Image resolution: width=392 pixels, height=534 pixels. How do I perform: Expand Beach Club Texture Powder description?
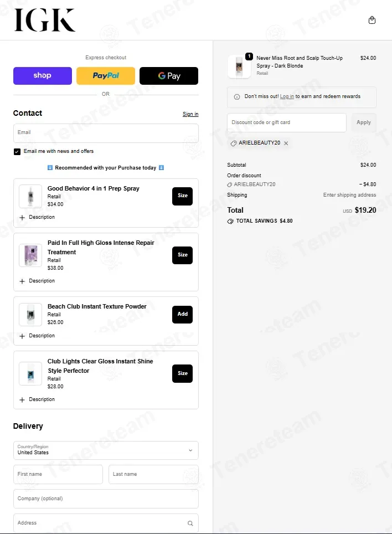(x=37, y=336)
